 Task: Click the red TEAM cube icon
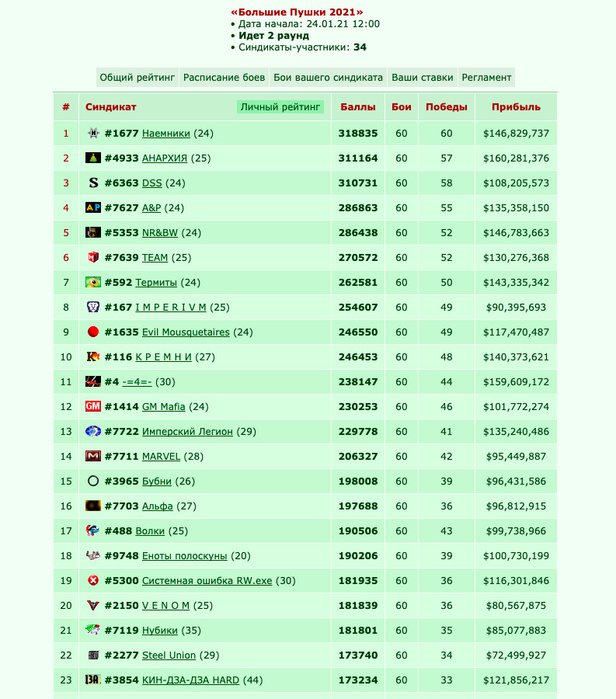[x=93, y=257]
